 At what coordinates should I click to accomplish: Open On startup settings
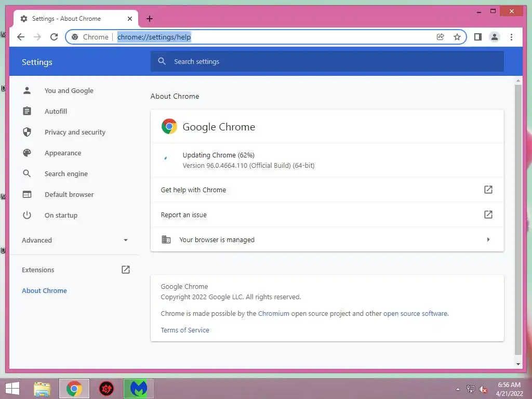pyautogui.click(x=61, y=215)
